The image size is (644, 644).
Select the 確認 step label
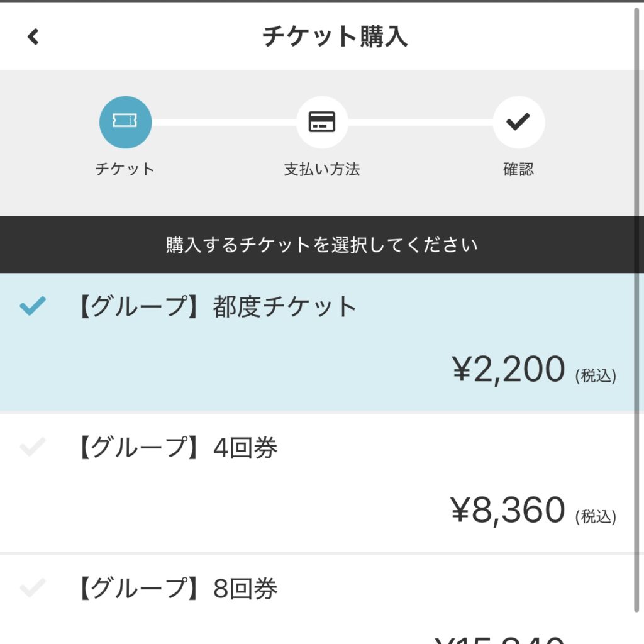(518, 169)
